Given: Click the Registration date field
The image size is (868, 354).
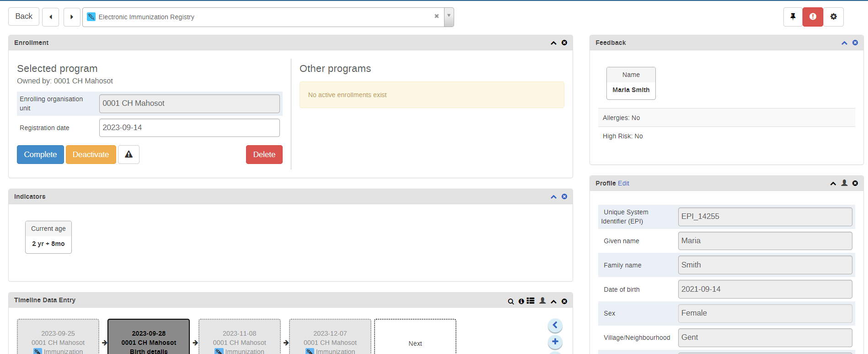Looking at the screenshot, I should point(189,128).
